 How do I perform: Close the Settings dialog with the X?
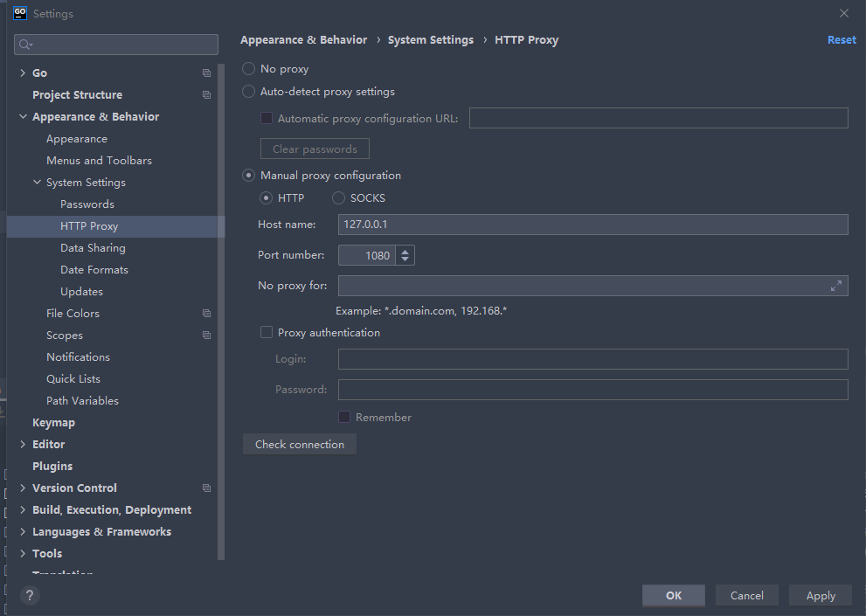pos(844,13)
